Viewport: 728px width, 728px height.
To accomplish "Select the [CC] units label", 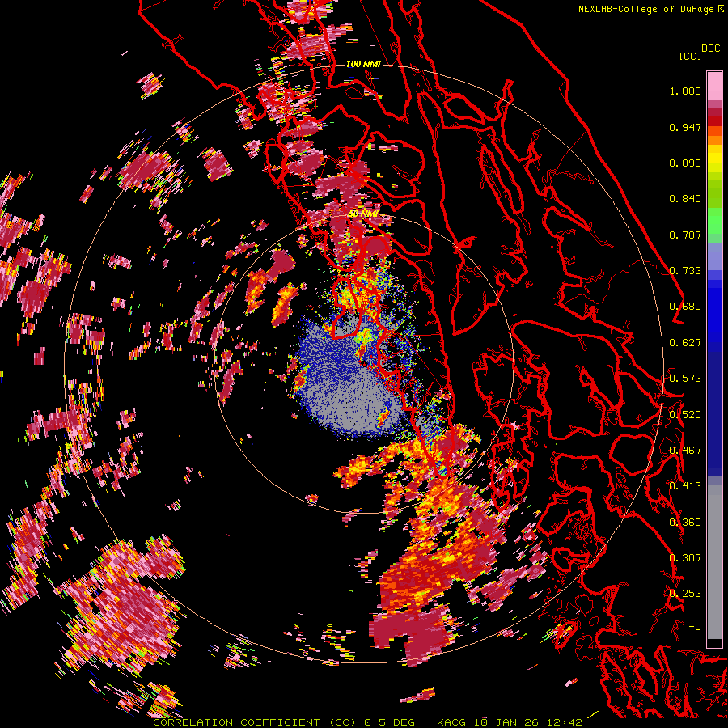I will click(690, 56).
